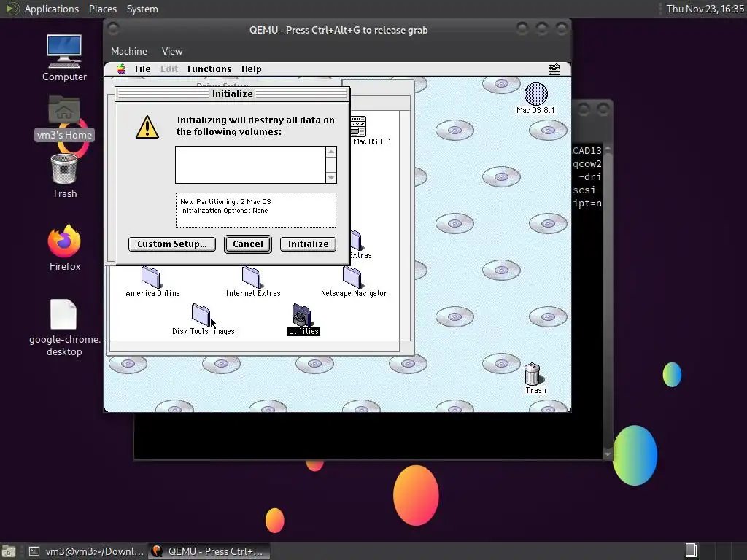The width and height of the screenshot is (747, 560).
Task: Click the terminal window scrollbar
Action: 608,301
